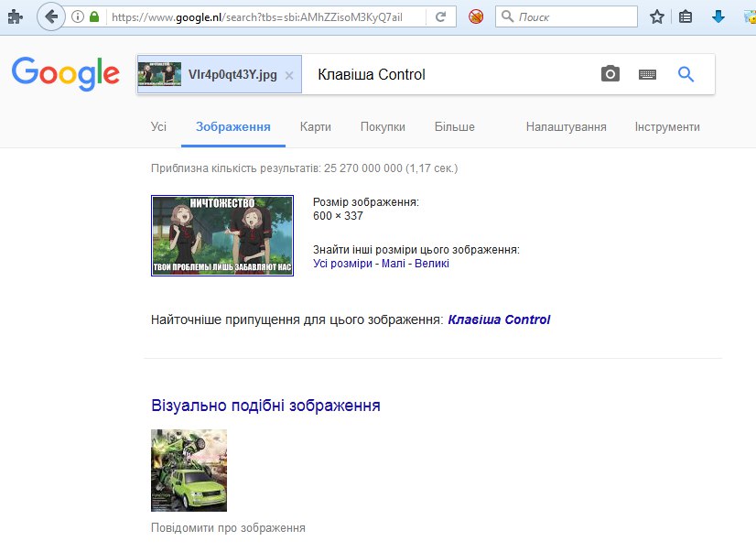Select the Зображення tab
The height and width of the screenshot is (552, 756).
tap(232, 127)
